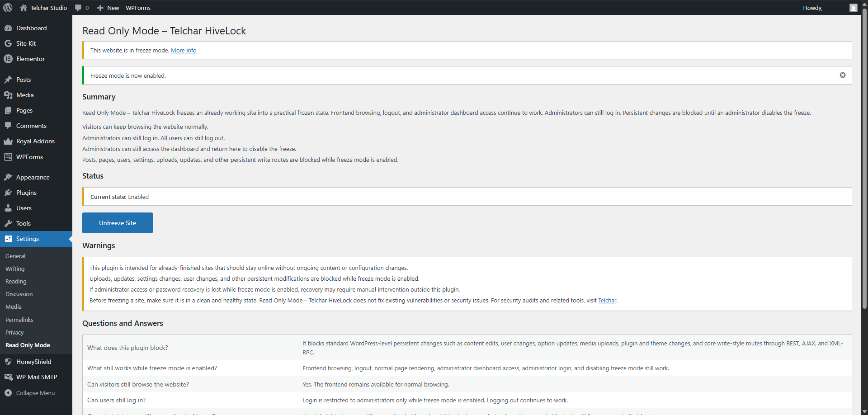The width and height of the screenshot is (868, 415).
Task: Open WP Mail SMTP menu item
Action: 36,377
